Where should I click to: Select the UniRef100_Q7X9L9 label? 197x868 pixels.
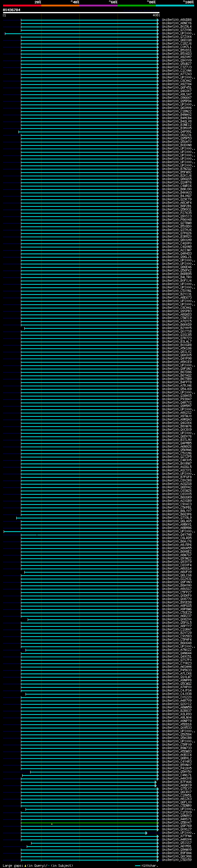[177, 518]
